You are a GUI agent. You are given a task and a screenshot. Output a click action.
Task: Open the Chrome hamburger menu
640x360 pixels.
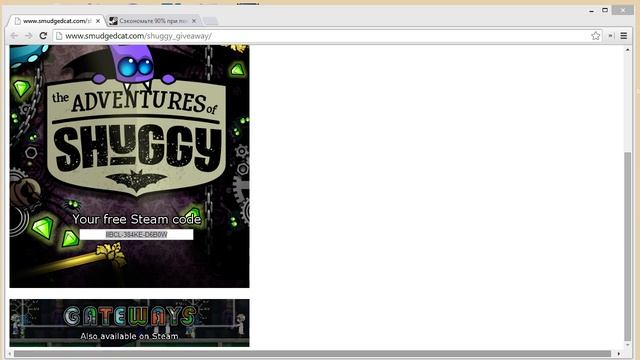point(624,36)
